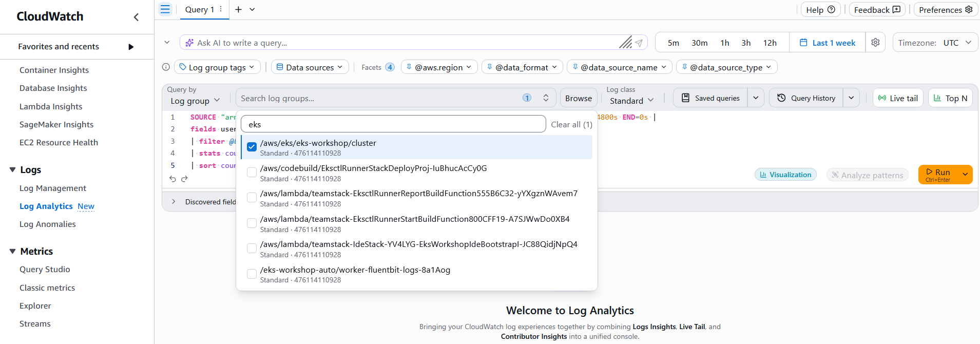980x344 pixels.
Task: Send the AI query prompt arrow
Action: coord(639,43)
